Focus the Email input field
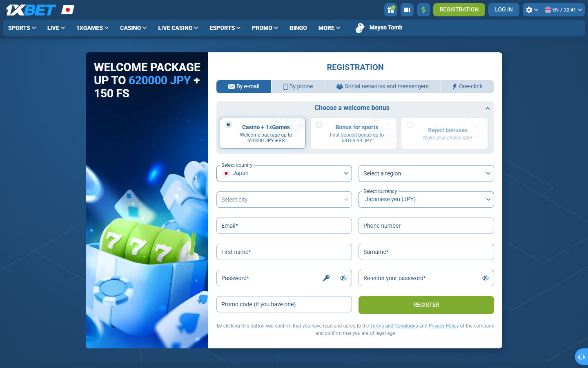Image resolution: width=588 pixels, height=368 pixels. tap(284, 226)
